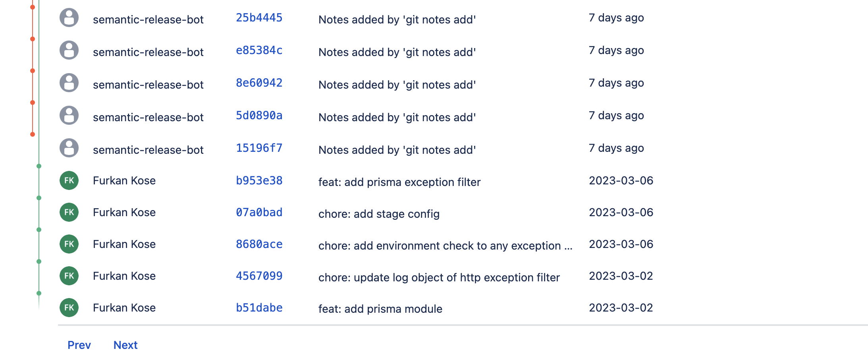The height and width of the screenshot is (364, 868).
Task: Open commit 8680ace details
Action: (x=259, y=244)
